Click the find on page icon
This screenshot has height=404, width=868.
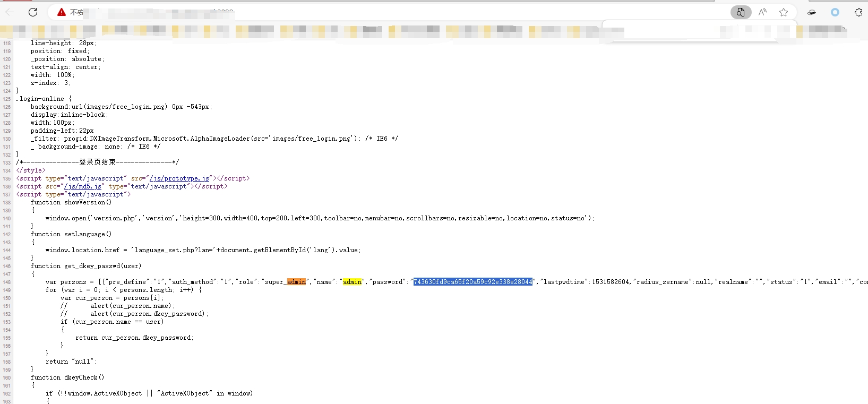coord(741,12)
